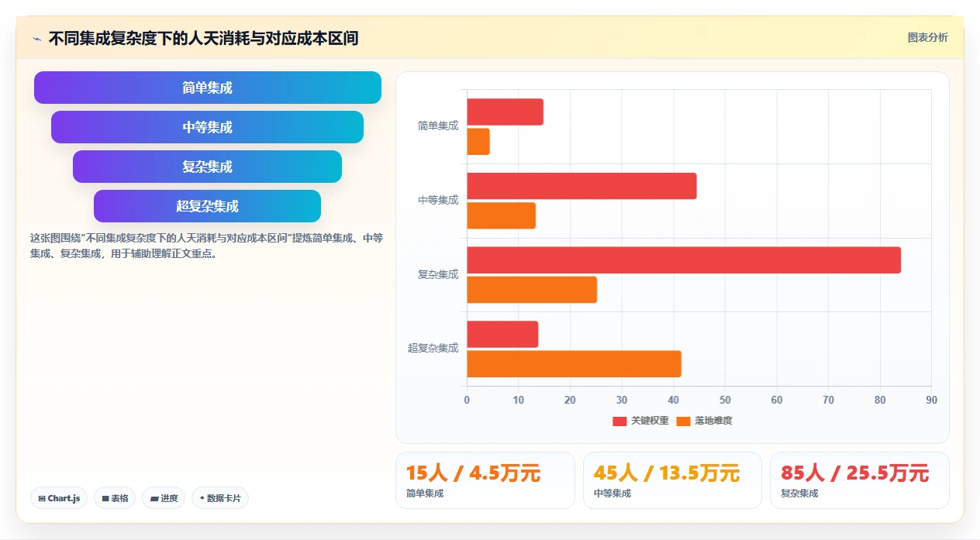The height and width of the screenshot is (540, 980).
Task: Toggle the 落地难度 legend entry
Action: 704,421
